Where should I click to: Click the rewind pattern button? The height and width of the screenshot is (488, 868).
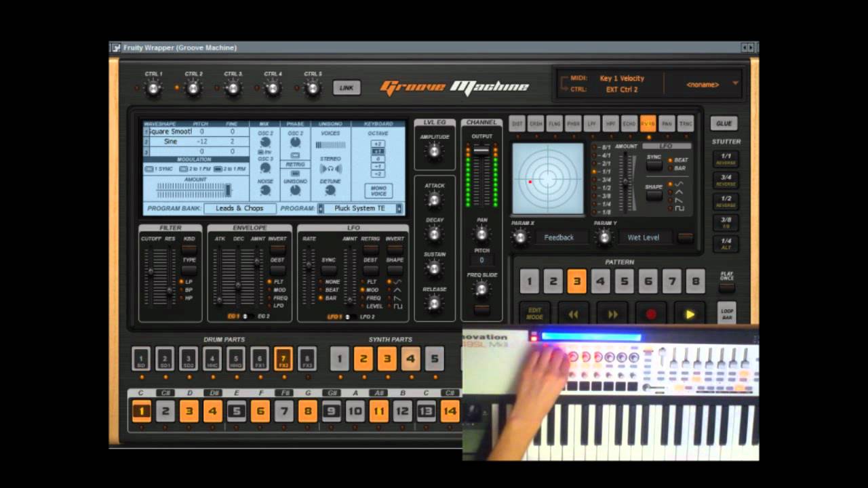pyautogui.click(x=573, y=314)
